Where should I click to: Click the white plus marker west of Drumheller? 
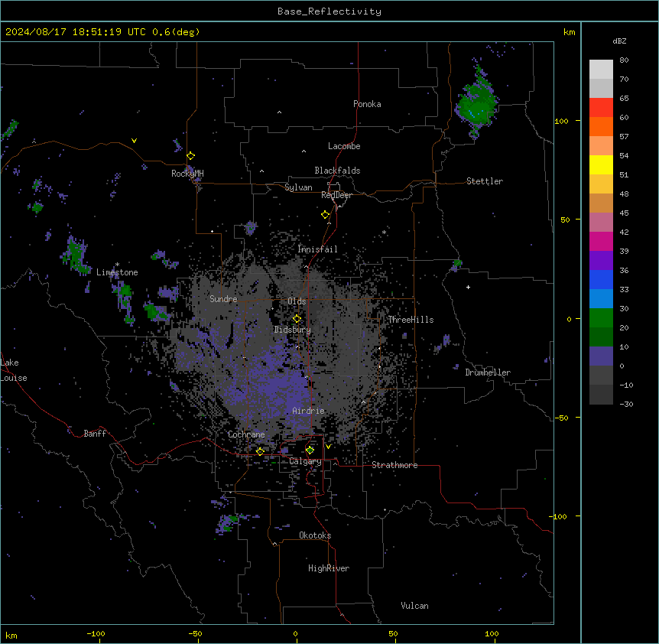tap(468, 287)
